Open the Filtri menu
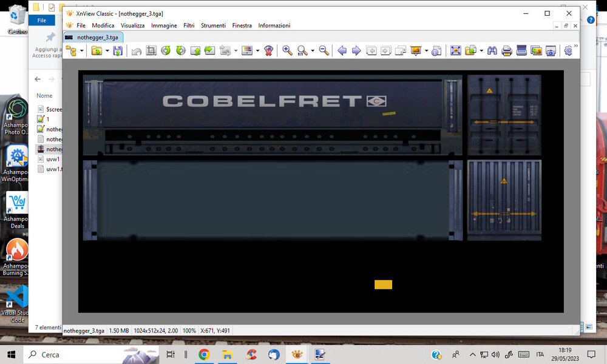Image resolution: width=607 pixels, height=364 pixels. (x=189, y=25)
